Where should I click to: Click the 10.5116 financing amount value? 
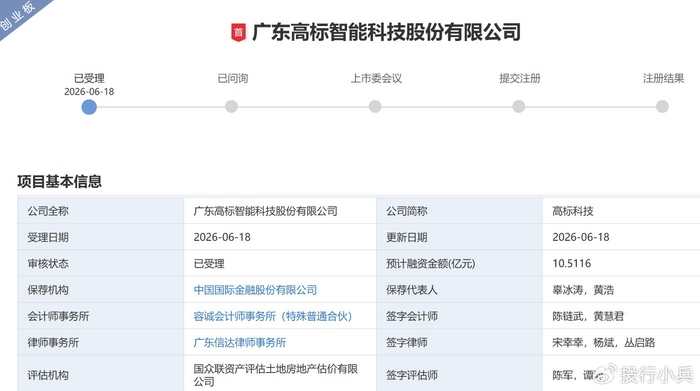pyautogui.click(x=571, y=264)
